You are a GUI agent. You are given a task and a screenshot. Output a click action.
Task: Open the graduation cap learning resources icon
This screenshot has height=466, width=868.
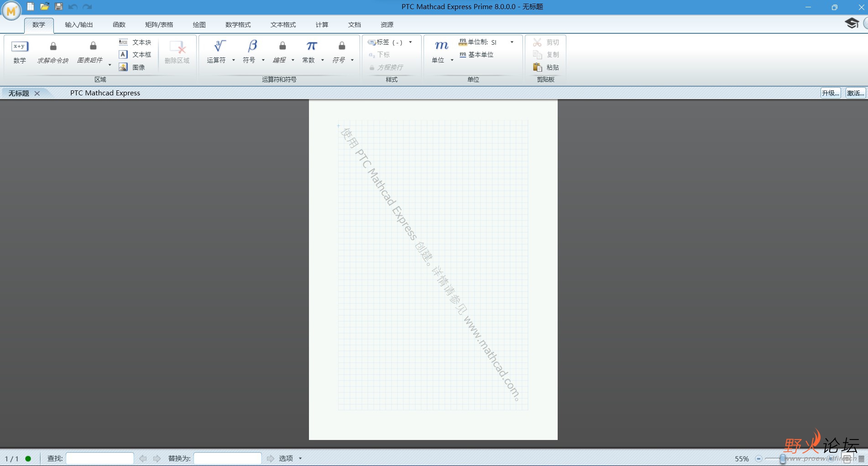pos(852,23)
